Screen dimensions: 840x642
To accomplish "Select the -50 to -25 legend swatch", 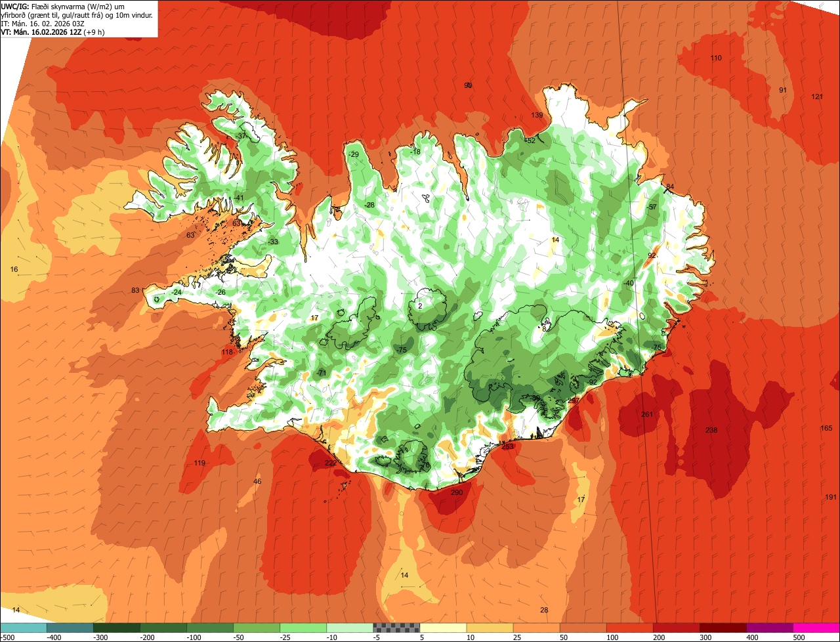I will click(x=257, y=628).
